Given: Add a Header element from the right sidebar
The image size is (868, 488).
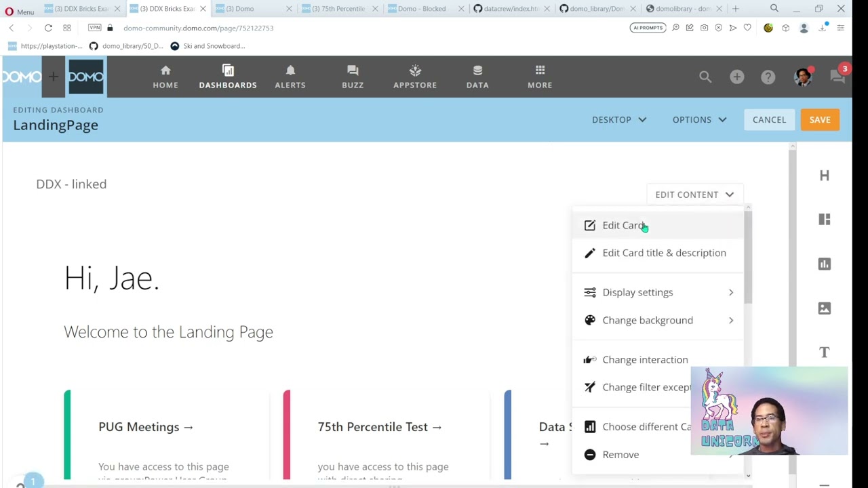Looking at the screenshot, I should click(x=825, y=176).
